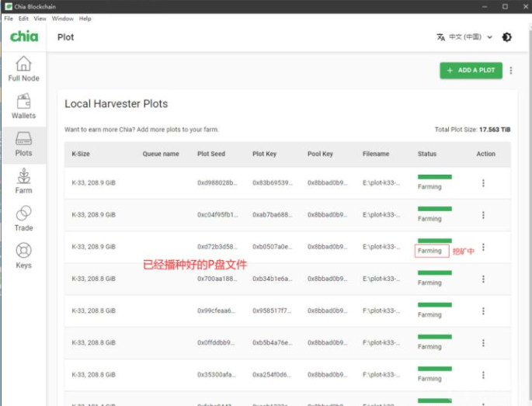Select plot key 0xb5b4a76e

(x=272, y=342)
